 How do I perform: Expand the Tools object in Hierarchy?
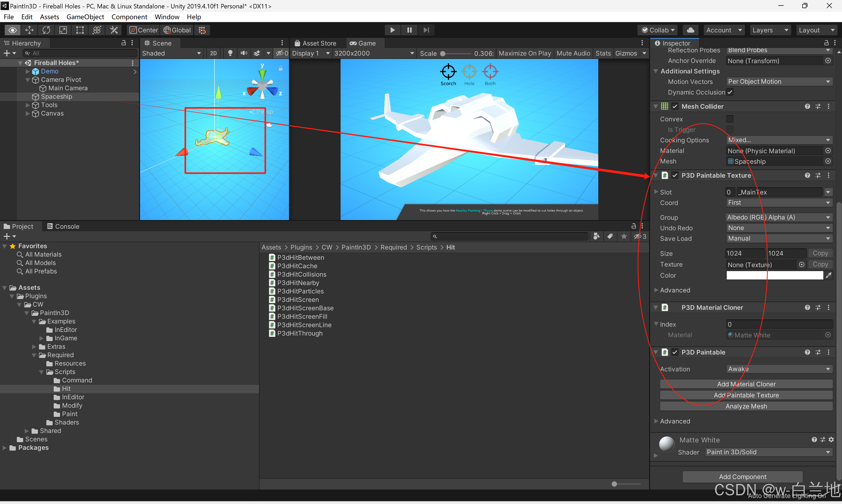28,105
